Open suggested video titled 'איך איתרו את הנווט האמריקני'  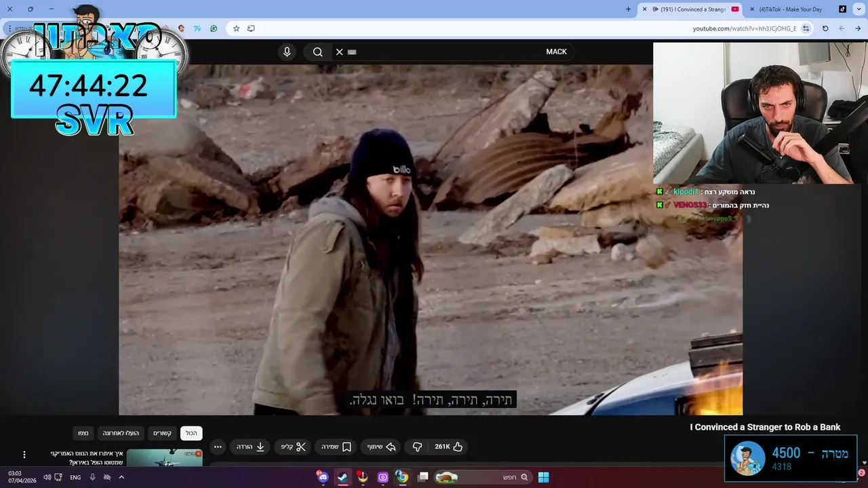(x=85, y=457)
